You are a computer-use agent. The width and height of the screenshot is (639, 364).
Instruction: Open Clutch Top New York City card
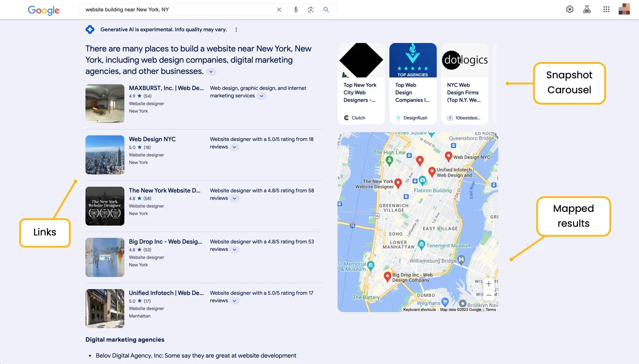(x=361, y=83)
